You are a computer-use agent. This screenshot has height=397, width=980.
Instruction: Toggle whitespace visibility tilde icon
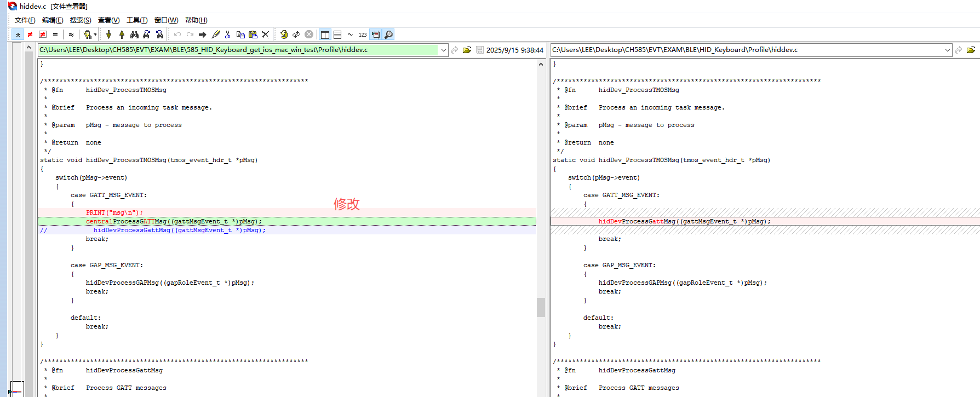(x=350, y=34)
